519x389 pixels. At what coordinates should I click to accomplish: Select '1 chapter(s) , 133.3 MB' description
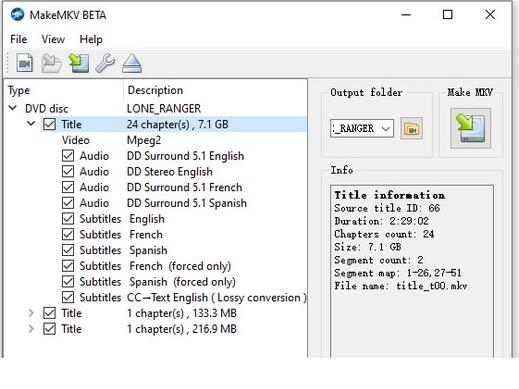[182, 313]
